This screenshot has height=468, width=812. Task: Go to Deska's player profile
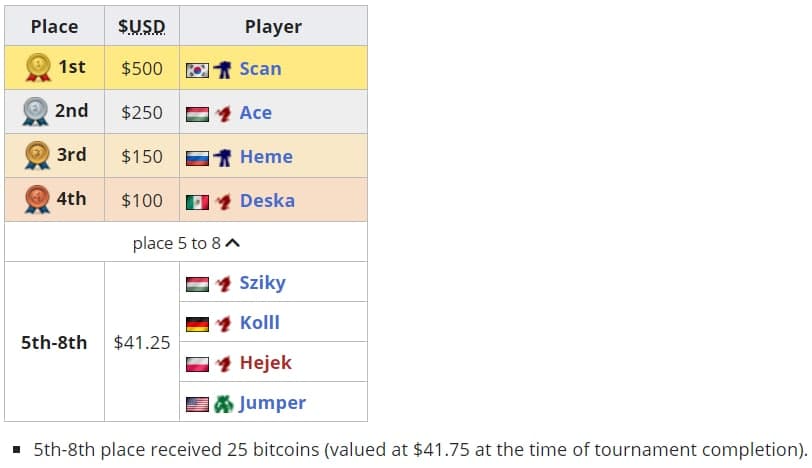click(x=267, y=201)
